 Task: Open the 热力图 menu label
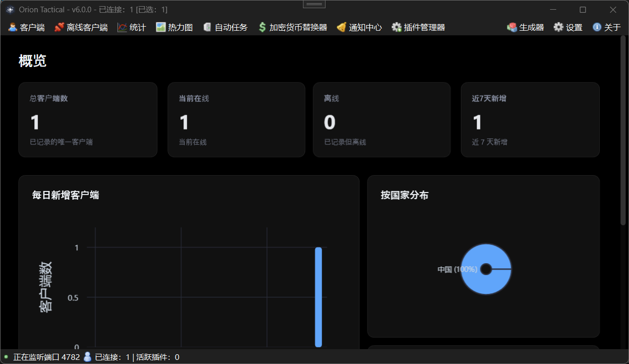point(180,28)
